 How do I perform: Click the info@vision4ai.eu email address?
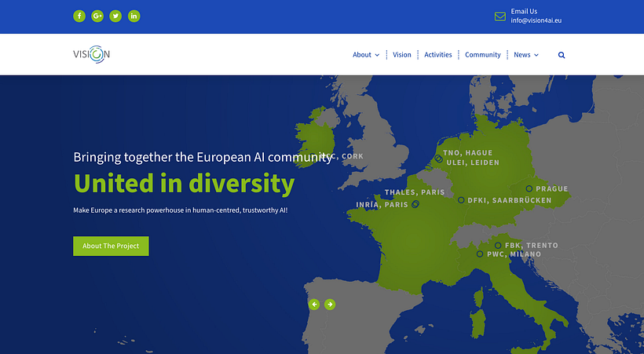(x=536, y=20)
